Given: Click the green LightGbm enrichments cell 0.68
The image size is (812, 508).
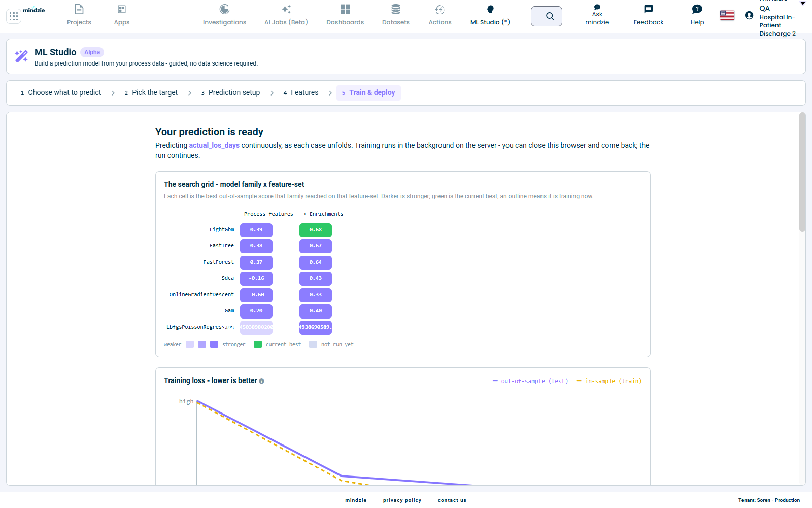Looking at the screenshot, I should (x=316, y=230).
